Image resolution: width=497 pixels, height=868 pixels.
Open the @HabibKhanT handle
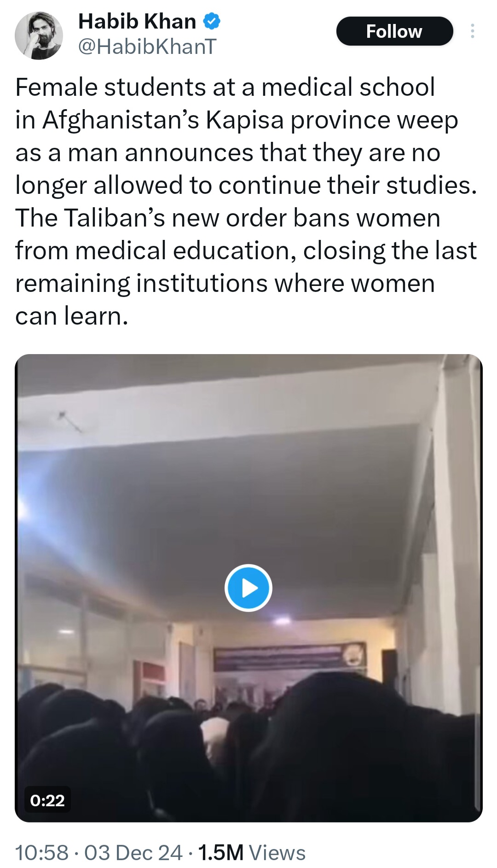(147, 47)
